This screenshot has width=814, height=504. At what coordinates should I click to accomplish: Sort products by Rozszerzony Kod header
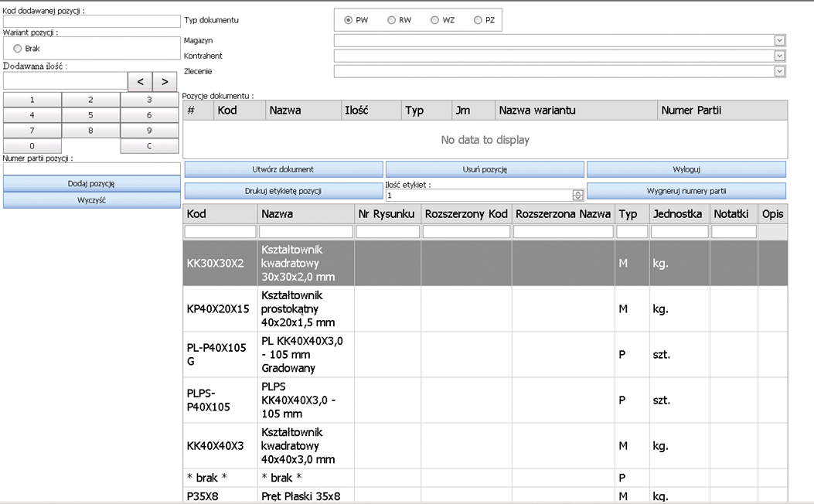coord(466,214)
